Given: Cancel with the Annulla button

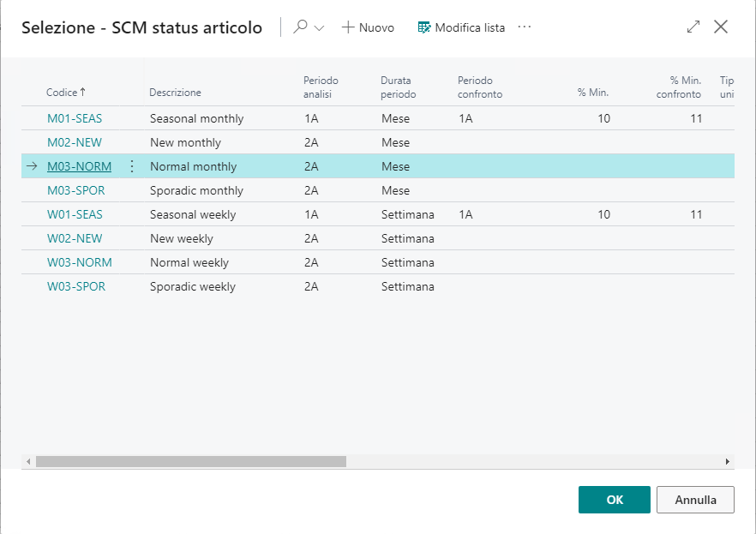Looking at the screenshot, I should tap(693, 500).
